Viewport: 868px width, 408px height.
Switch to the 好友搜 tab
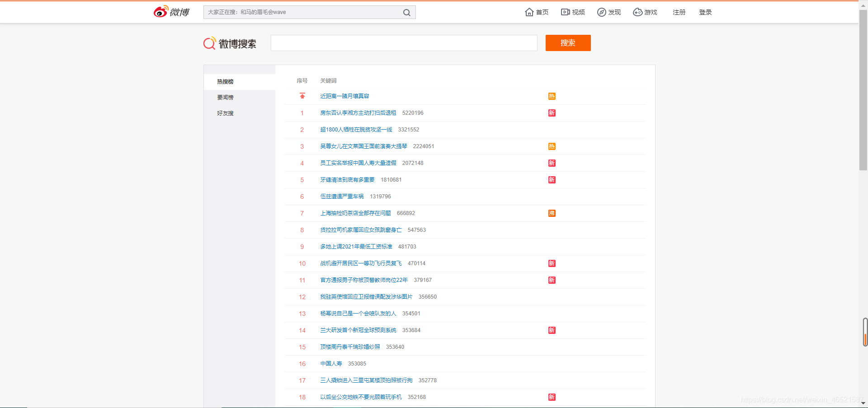(x=240, y=113)
